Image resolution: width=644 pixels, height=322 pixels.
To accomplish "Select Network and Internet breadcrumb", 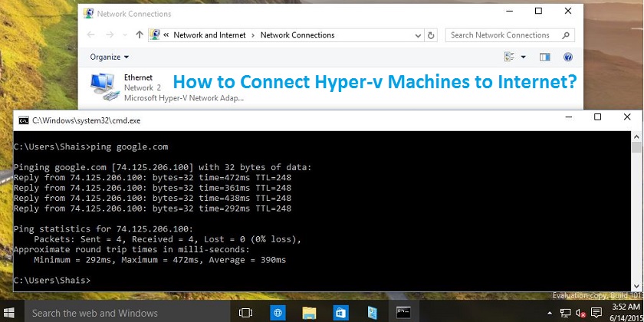I will [209, 35].
